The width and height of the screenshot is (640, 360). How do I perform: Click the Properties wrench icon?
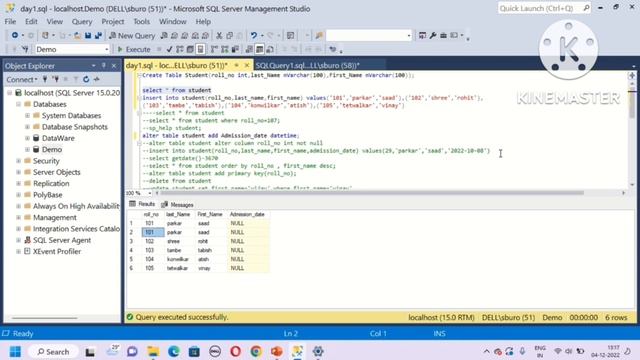(433, 36)
